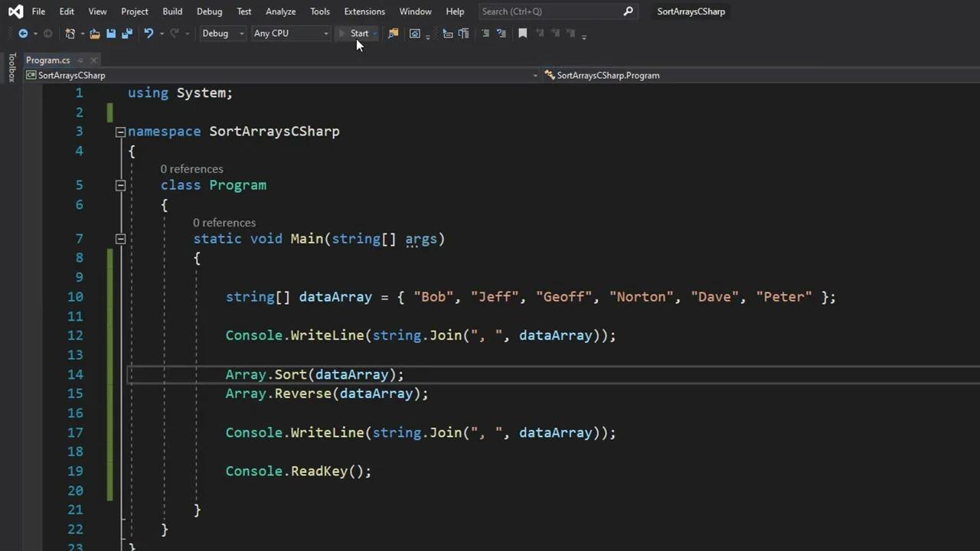
Task: Collapse the Main method block
Action: pos(120,239)
